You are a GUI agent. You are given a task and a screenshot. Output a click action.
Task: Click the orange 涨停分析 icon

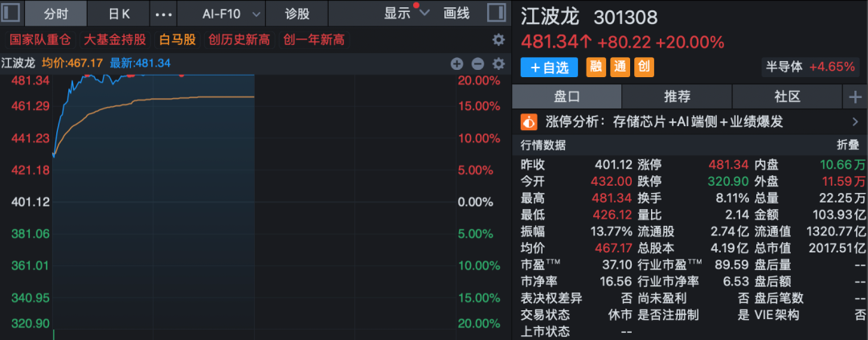tap(529, 121)
